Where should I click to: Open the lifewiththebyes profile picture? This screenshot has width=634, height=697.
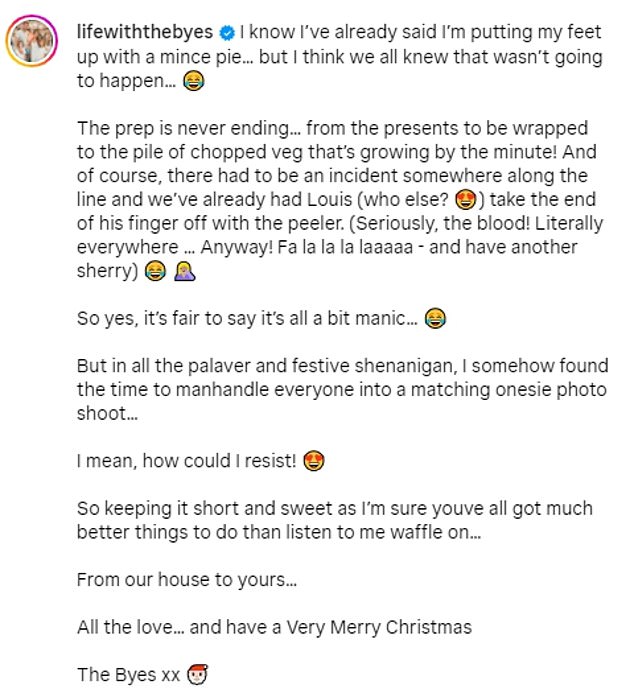click(x=32, y=40)
